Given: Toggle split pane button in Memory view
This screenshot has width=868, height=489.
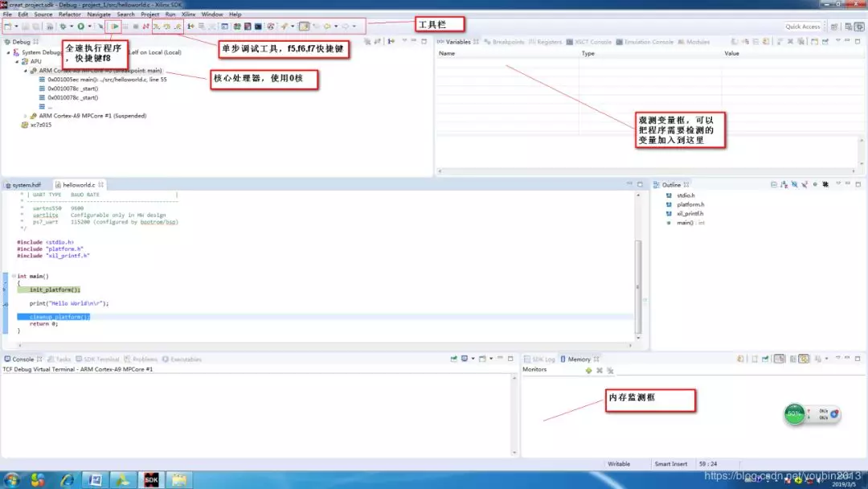Looking at the screenshot, I should 792,359.
